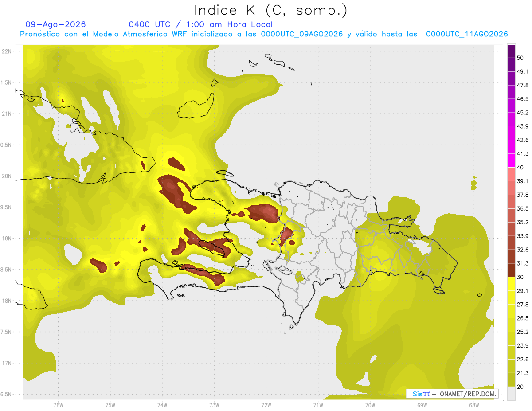Click '0400 UTC / 1:00 am Hora Local' text
Screen dimensions: 532x411
tap(200, 24)
